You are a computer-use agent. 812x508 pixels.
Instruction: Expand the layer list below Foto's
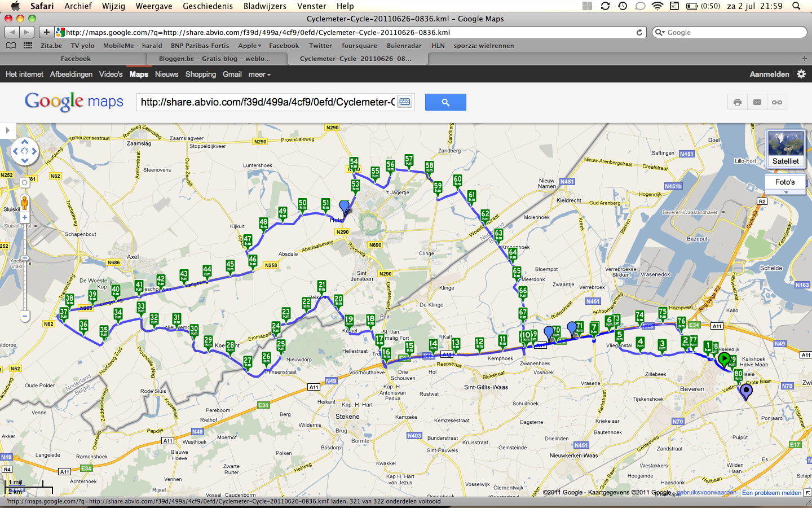point(785,192)
